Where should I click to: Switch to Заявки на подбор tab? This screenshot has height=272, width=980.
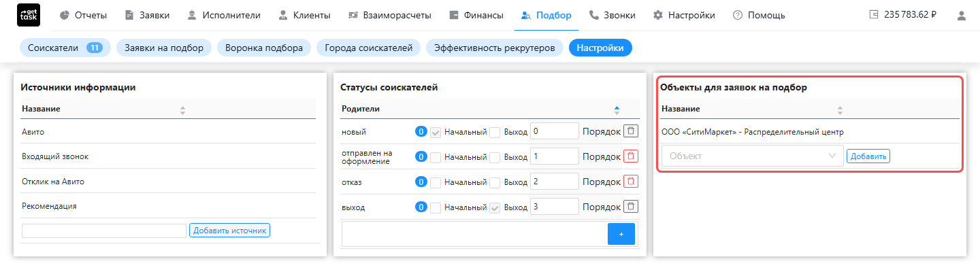coord(164,48)
